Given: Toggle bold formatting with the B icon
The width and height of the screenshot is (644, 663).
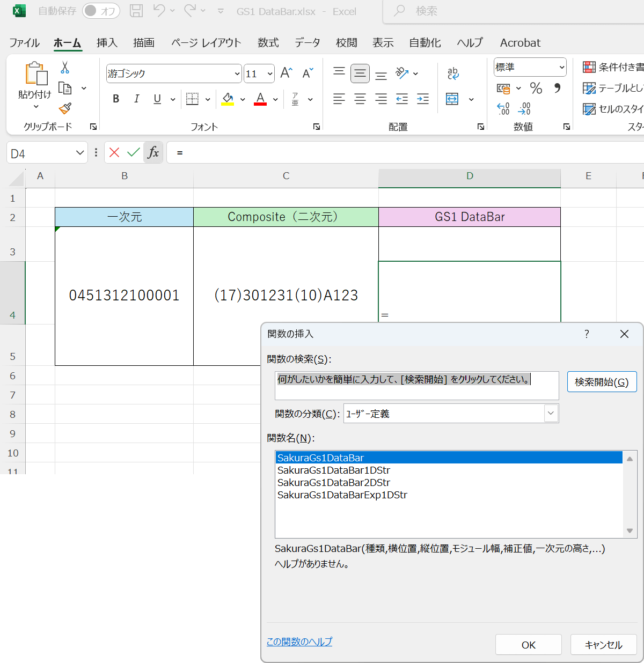Looking at the screenshot, I should click(x=115, y=99).
